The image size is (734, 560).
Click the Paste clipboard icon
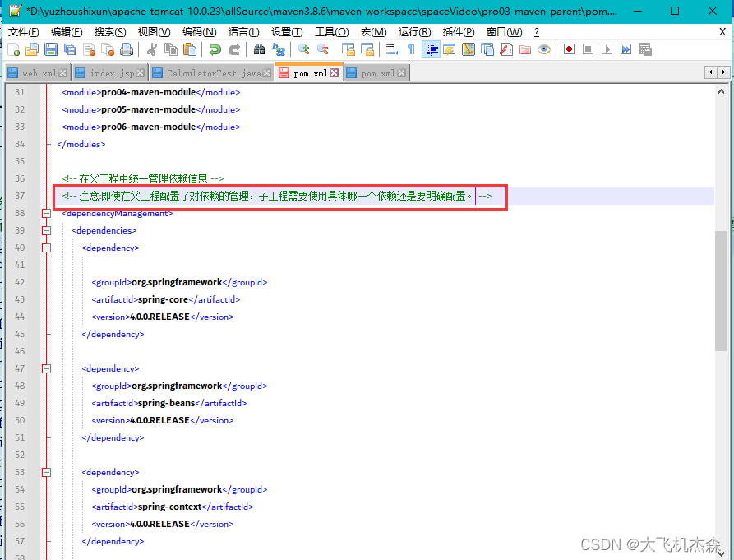coord(190,49)
